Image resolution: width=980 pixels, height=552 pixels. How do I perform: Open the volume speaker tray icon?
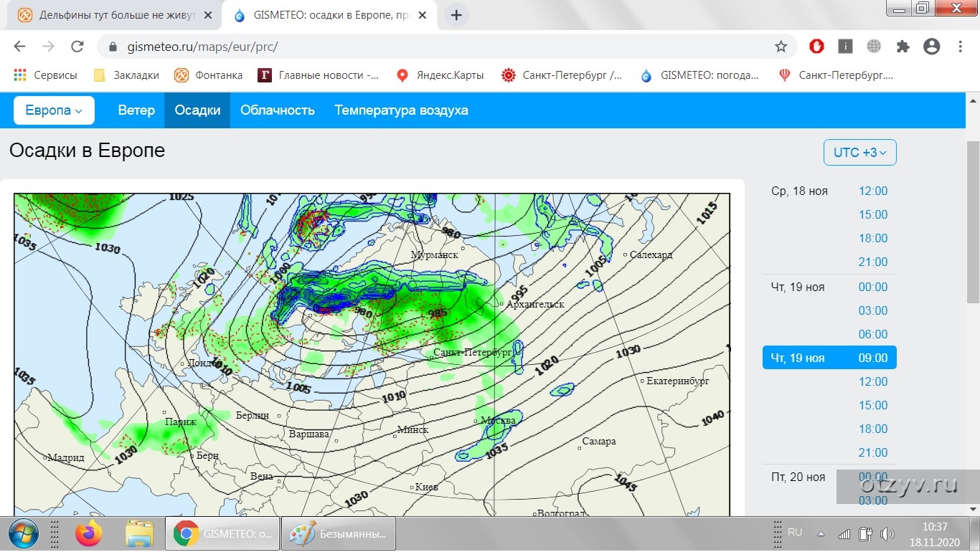887,534
